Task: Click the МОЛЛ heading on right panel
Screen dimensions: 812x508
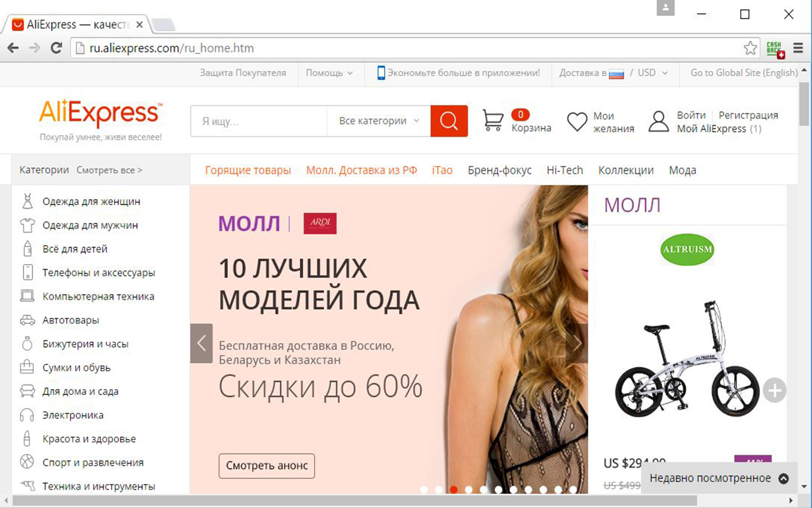Action: point(632,205)
